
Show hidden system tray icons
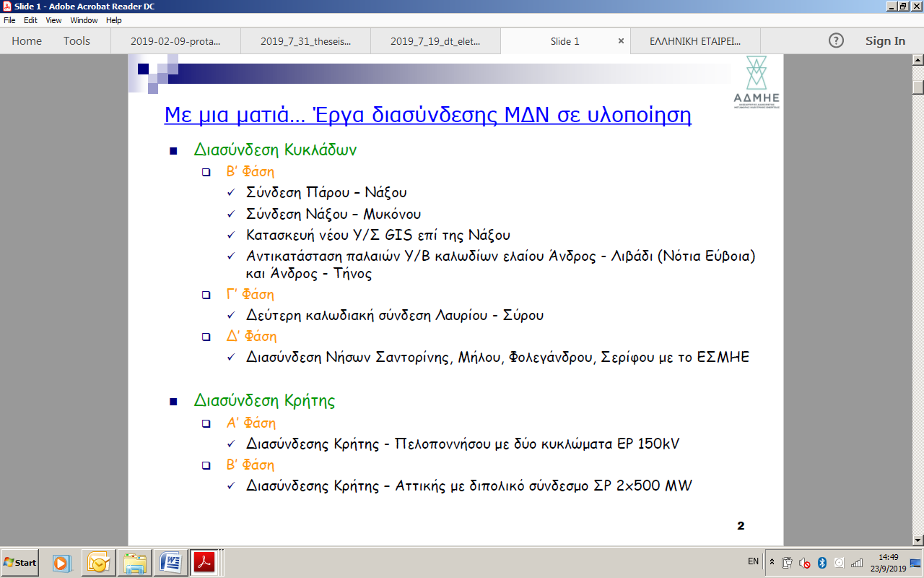[772, 562]
